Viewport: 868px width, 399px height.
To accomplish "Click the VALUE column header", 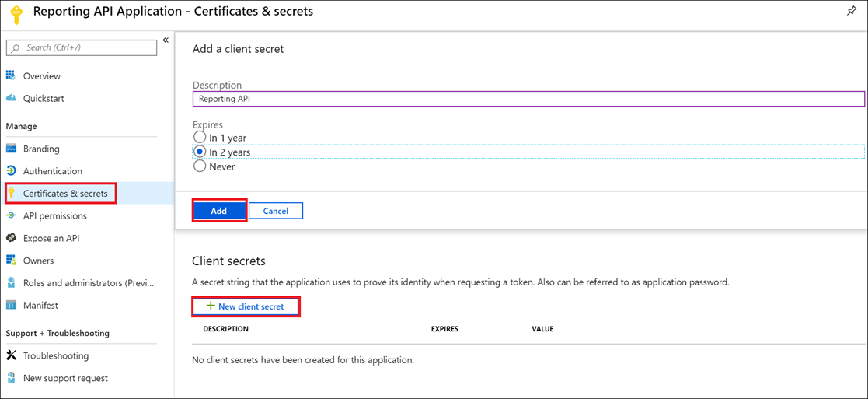I will click(x=542, y=329).
